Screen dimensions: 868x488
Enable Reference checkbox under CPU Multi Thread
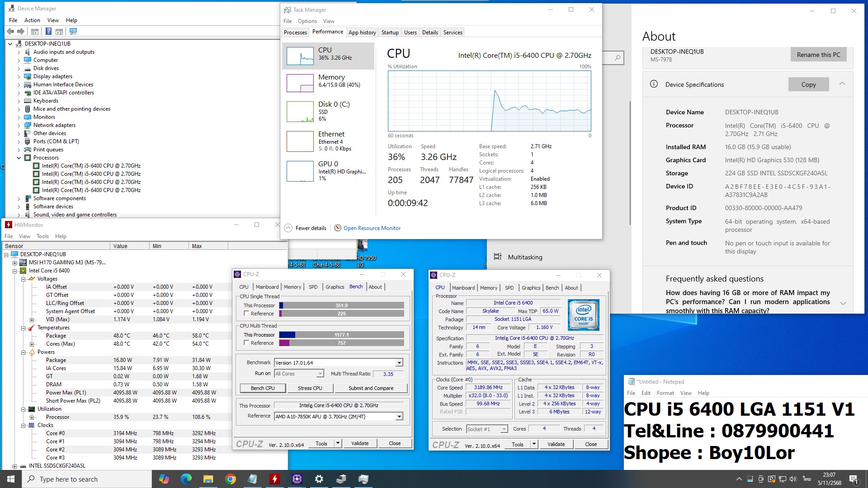click(246, 343)
